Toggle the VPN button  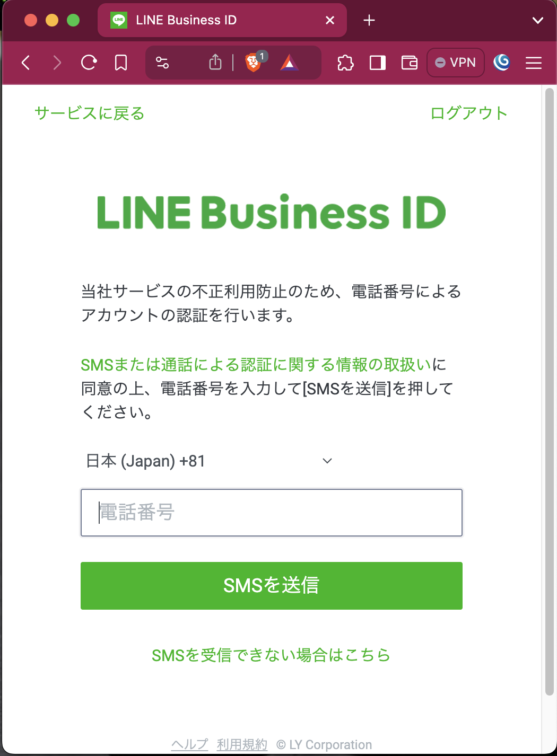456,63
